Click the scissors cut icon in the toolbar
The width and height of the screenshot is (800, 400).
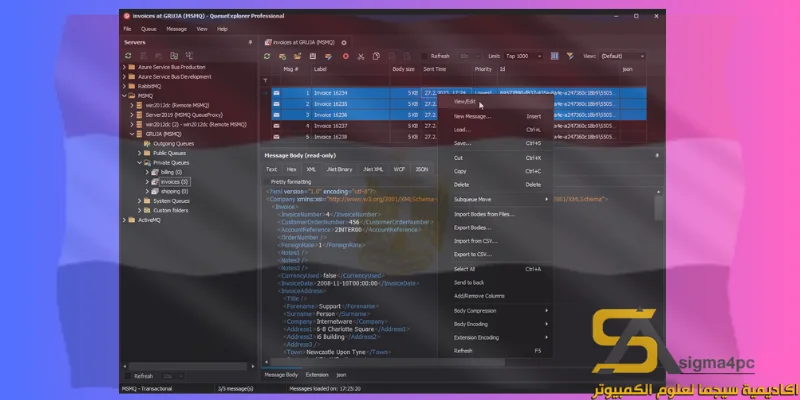pos(361,56)
